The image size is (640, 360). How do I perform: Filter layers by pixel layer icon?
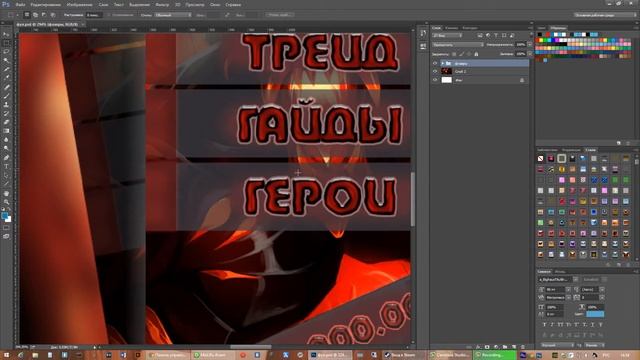point(480,36)
